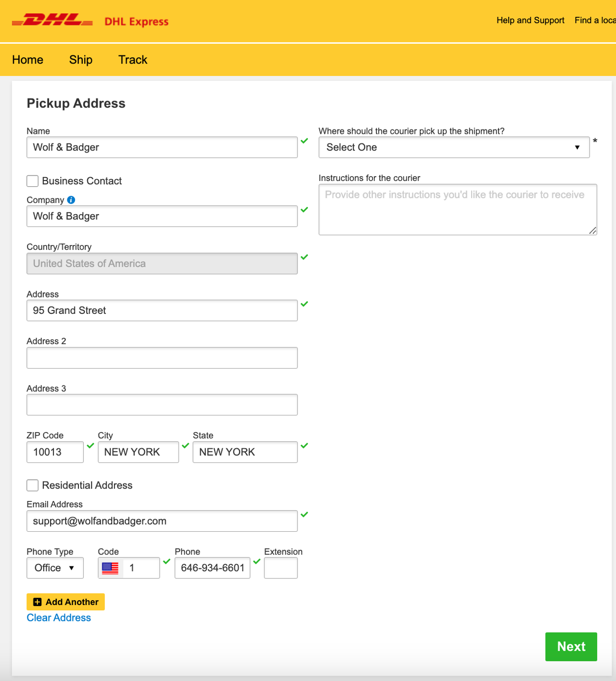Click inside the Address 2 input field
Screen dimensions: 616x681
coord(162,358)
